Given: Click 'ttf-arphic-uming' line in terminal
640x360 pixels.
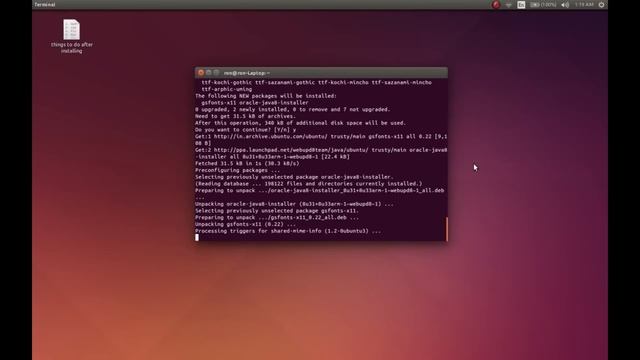Looking at the screenshot, I should click(227, 89).
